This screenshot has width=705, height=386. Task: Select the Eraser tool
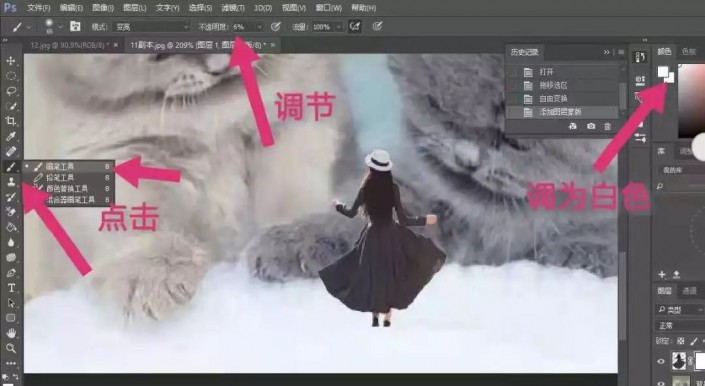(11, 212)
